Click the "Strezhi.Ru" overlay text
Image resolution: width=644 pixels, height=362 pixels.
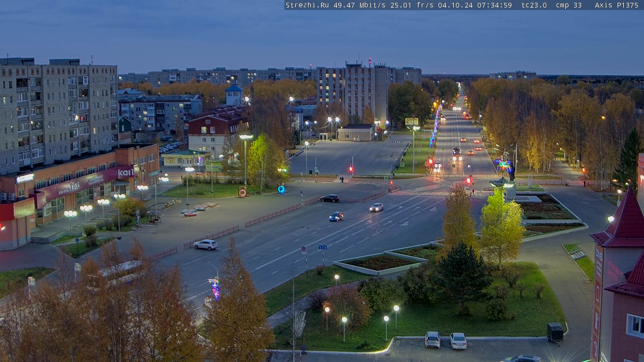pos(307,5)
